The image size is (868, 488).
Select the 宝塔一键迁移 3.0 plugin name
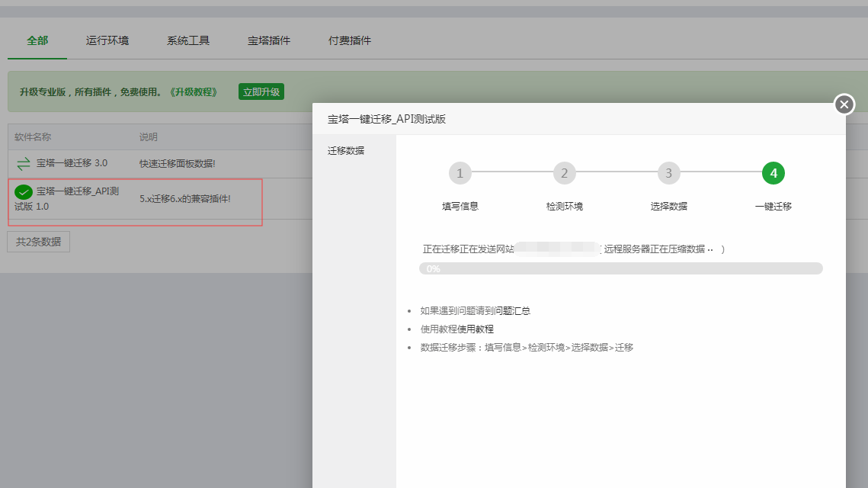pyautogui.click(x=72, y=163)
